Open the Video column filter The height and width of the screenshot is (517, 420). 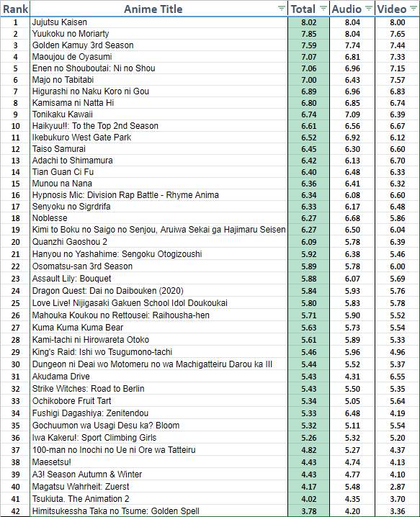pos(414,9)
